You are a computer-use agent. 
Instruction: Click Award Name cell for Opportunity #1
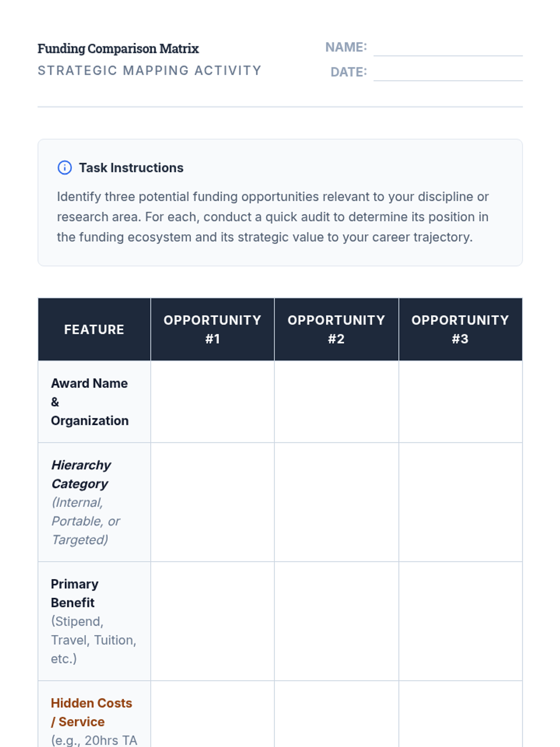coord(212,402)
